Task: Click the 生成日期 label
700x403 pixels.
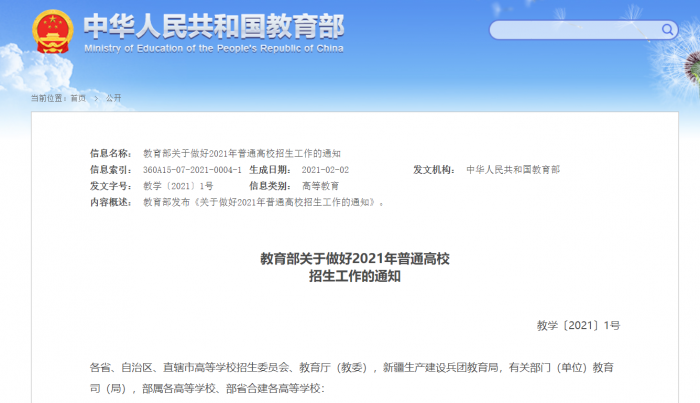Action: tap(270, 170)
